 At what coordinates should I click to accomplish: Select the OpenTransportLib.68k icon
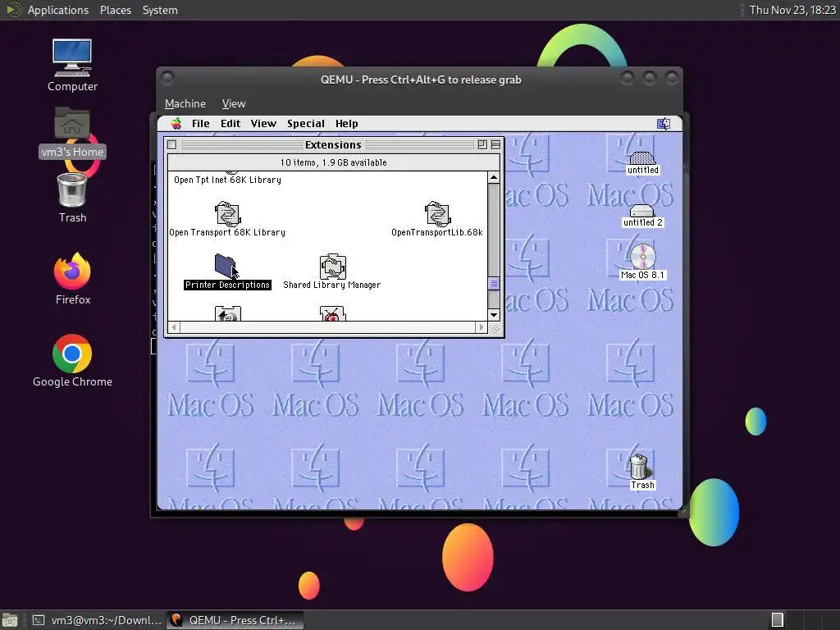pos(438,214)
